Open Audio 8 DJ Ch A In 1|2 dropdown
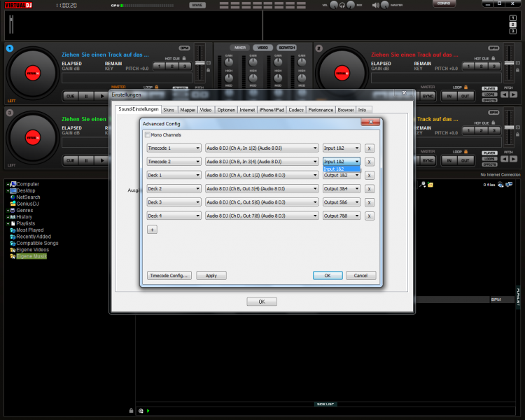Screen dimensions: 525x420 click(x=262, y=148)
